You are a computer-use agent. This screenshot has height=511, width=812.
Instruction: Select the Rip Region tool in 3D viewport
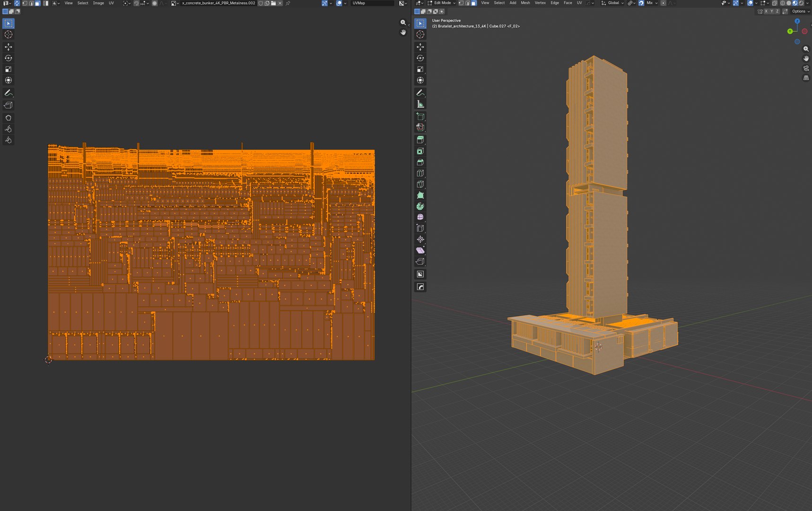point(420,261)
